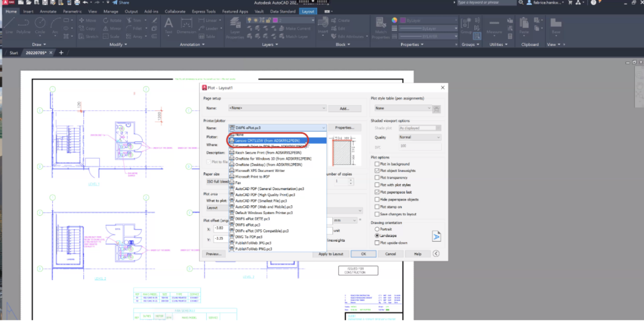This screenshot has width=644, height=321.
Task: Click the printer Properties... button
Action: (x=344, y=128)
